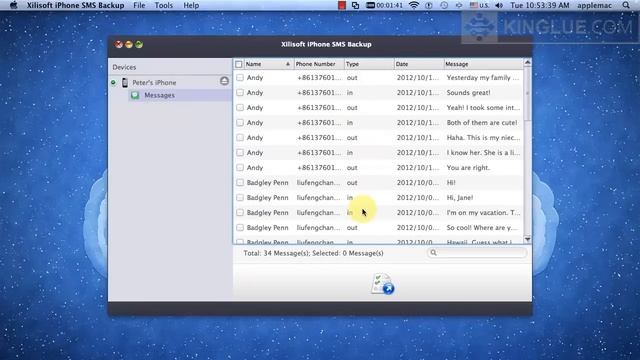Click the scroll-up arrow of message list
The image size is (640, 360).
click(527, 62)
